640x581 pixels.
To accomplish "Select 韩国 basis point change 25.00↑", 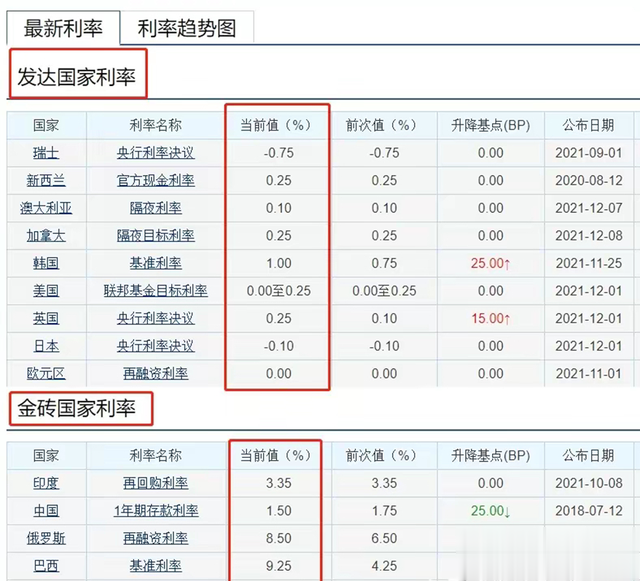I will [491, 263].
